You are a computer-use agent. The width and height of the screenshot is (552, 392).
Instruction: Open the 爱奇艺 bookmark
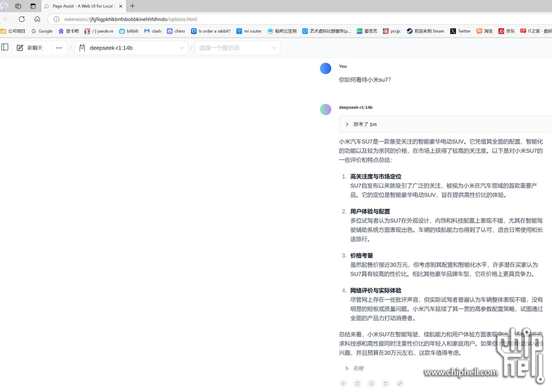click(367, 31)
